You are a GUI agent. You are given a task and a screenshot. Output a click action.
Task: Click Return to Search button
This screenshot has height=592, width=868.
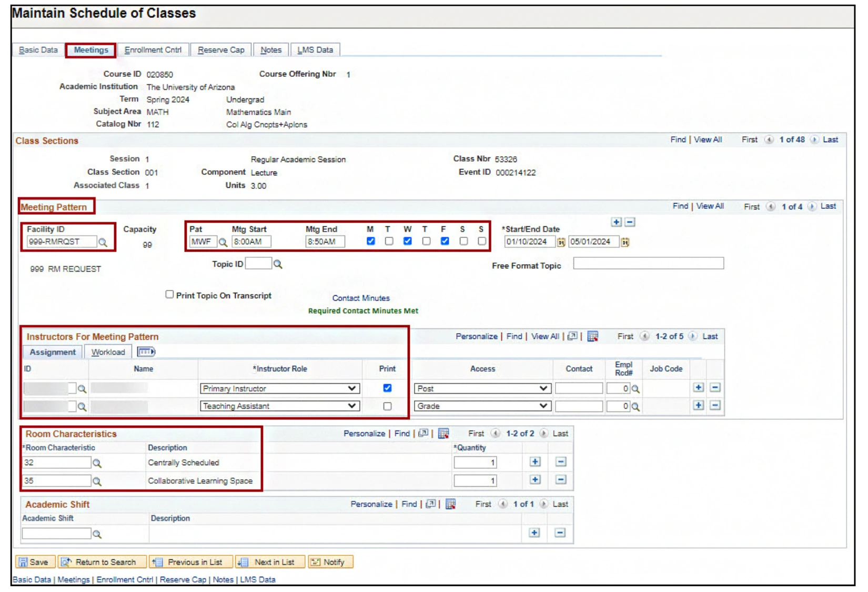point(101,562)
